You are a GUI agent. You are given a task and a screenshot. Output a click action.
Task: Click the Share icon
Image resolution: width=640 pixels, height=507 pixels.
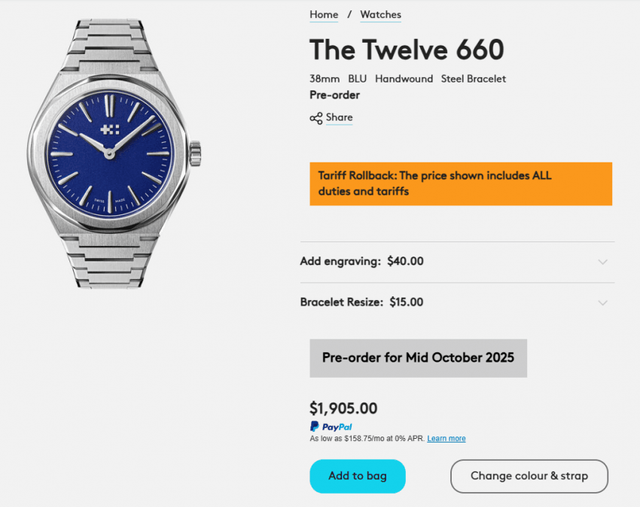(316, 118)
